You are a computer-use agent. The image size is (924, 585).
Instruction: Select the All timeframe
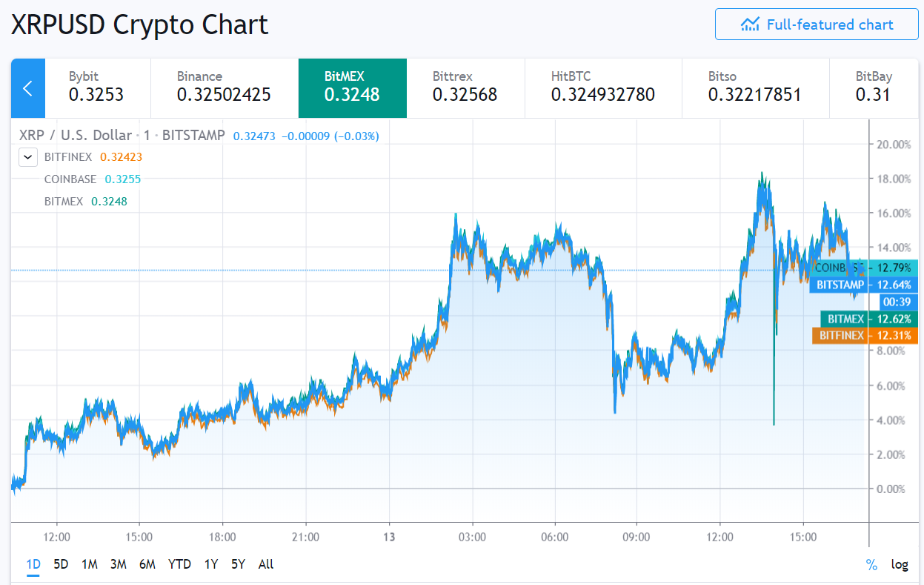tap(265, 564)
